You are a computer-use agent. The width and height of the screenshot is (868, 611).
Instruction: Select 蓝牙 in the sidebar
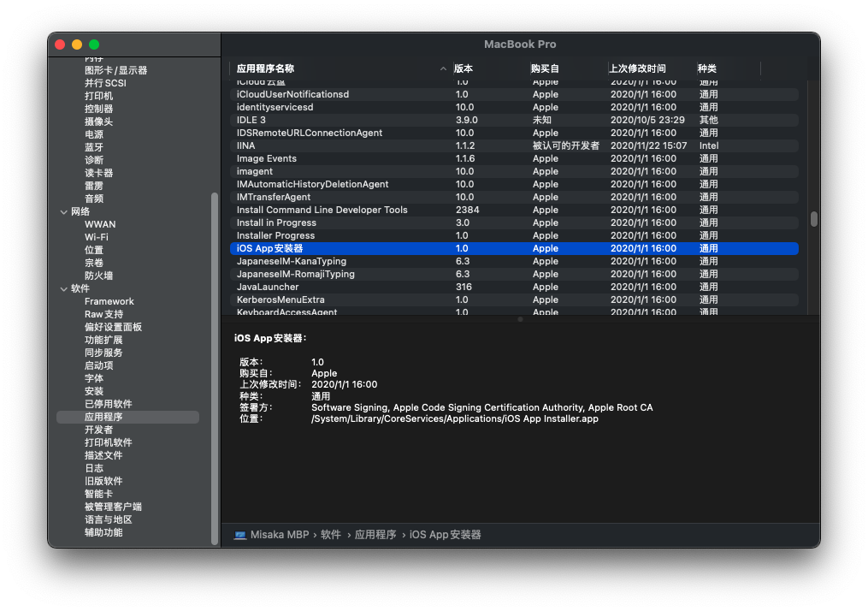(x=93, y=147)
